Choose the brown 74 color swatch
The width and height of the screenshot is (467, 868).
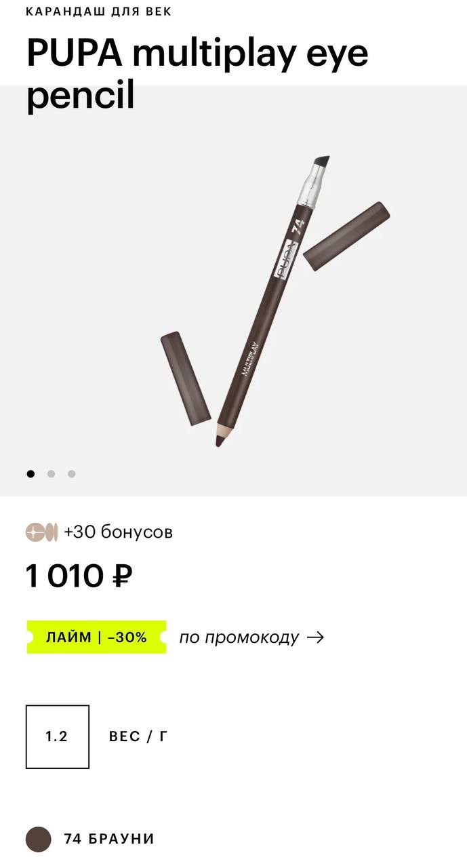pos(39,839)
